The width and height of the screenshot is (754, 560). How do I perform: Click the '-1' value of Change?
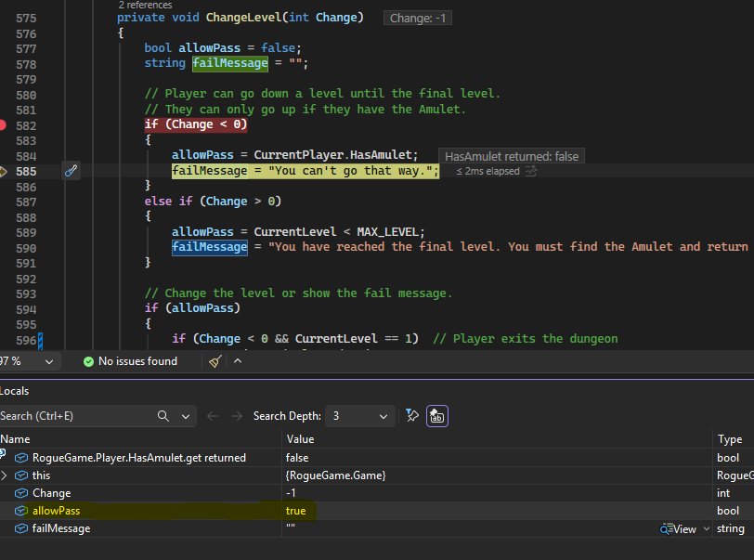[x=291, y=493]
